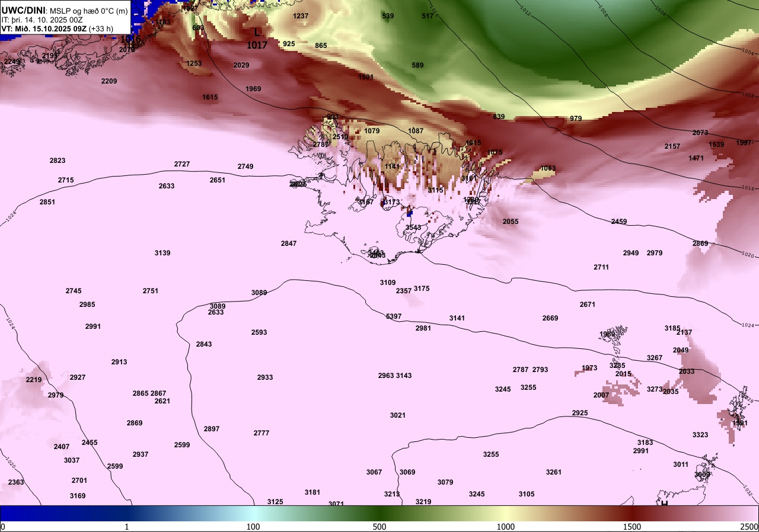Click the height value '2925'

pyautogui.click(x=580, y=413)
